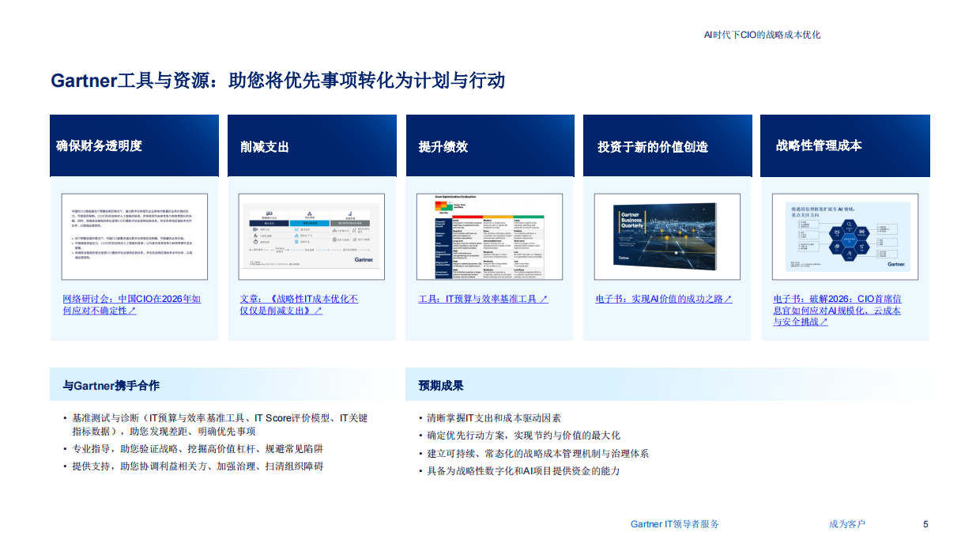
Task: Click the Cost Optimization Evaluation table thumbnail
Action: click(x=490, y=236)
